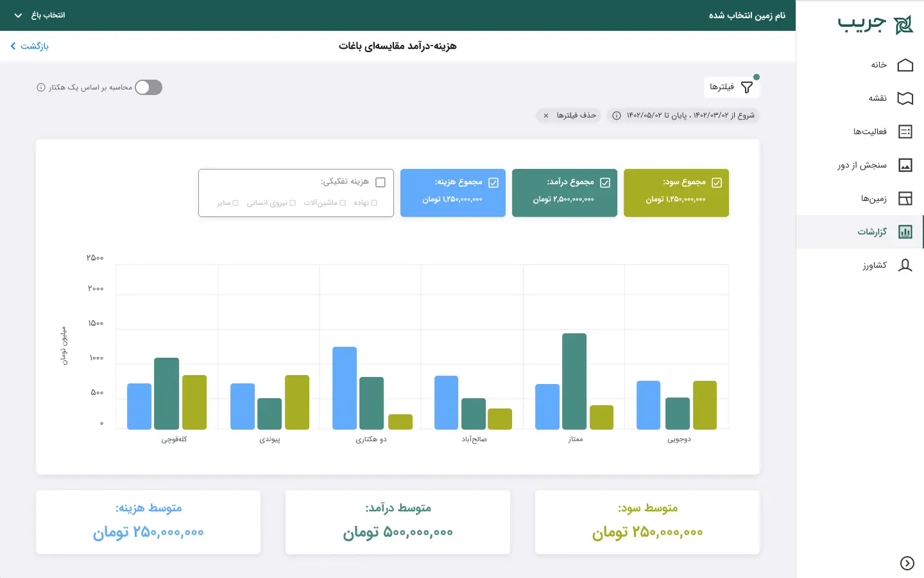
Task: Go to Map (نقشه) menu item
Action: tap(860, 98)
